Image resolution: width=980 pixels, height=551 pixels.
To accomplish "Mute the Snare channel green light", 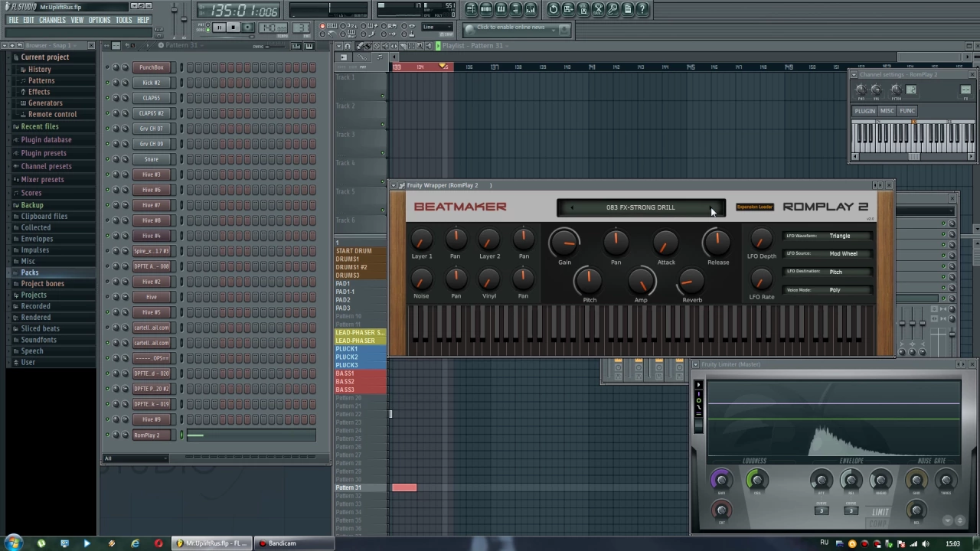I will tap(107, 159).
